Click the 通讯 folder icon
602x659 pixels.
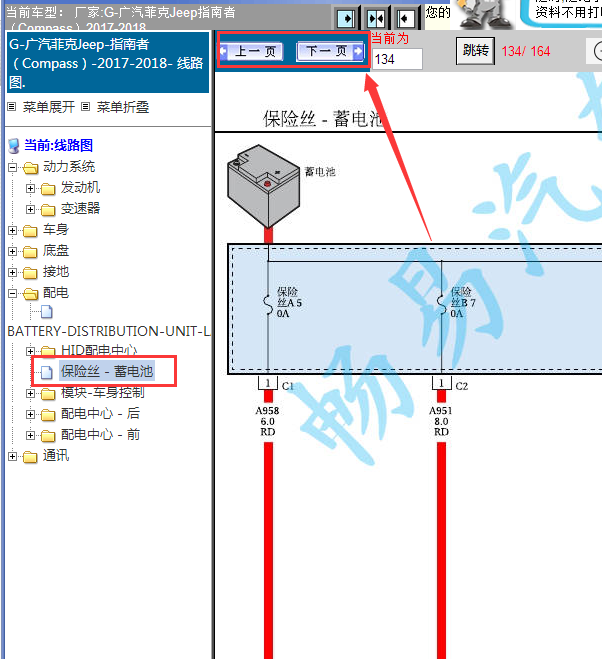[30, 457]
